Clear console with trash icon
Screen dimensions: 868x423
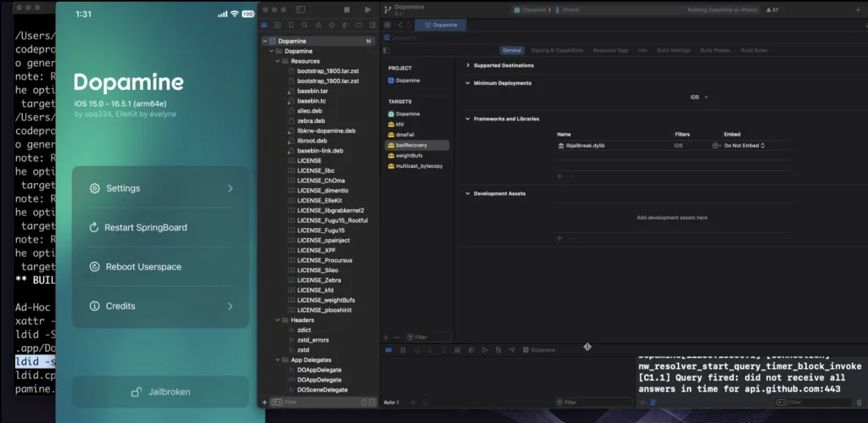860,403
